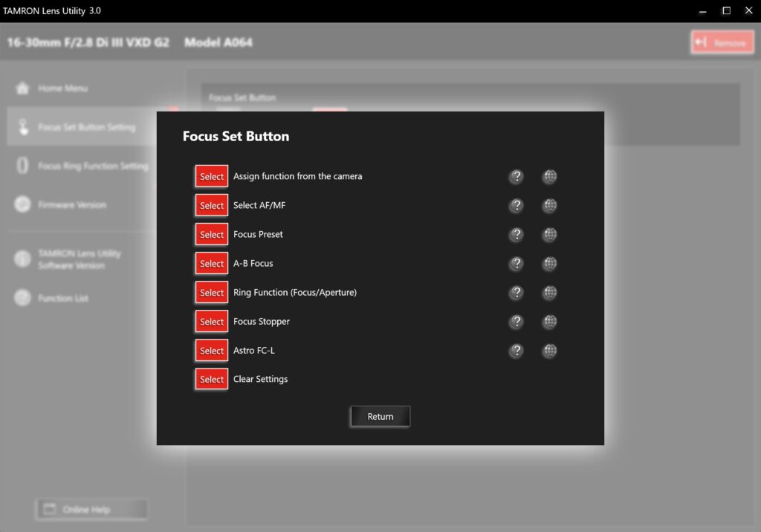761x532 pixels.
Task: Show help for A-B Focus
Action: (x=516, y=264)
